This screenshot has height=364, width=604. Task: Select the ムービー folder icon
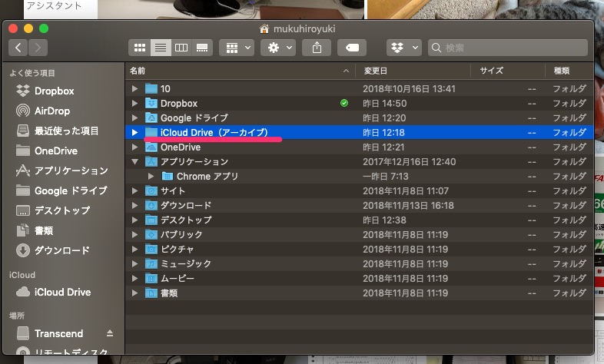(x=151, y=279)
